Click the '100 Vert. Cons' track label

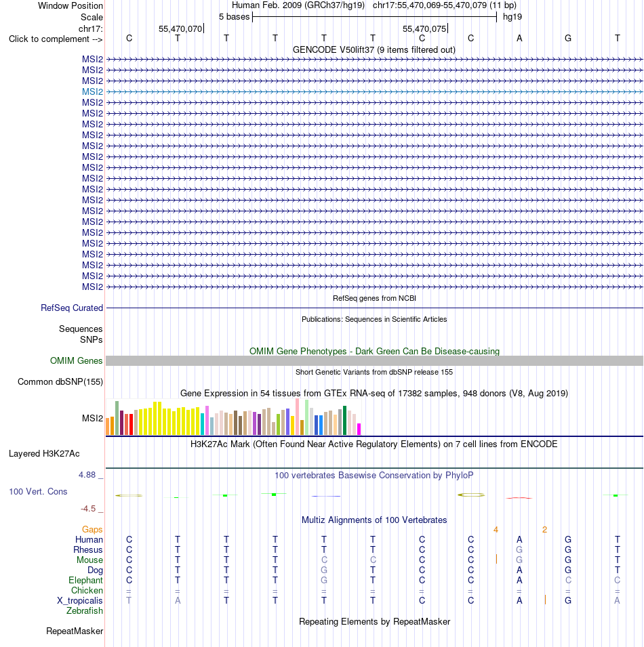[38, 491]
